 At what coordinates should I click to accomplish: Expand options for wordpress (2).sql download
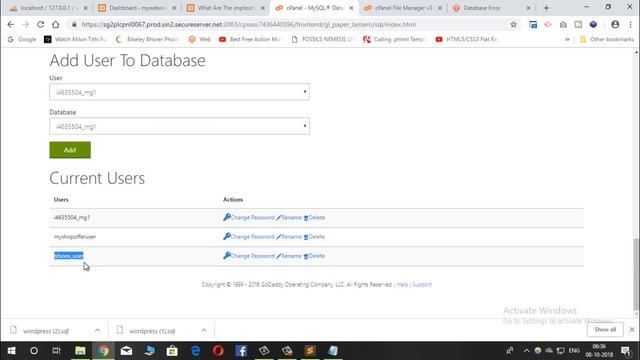click(97, 330)
